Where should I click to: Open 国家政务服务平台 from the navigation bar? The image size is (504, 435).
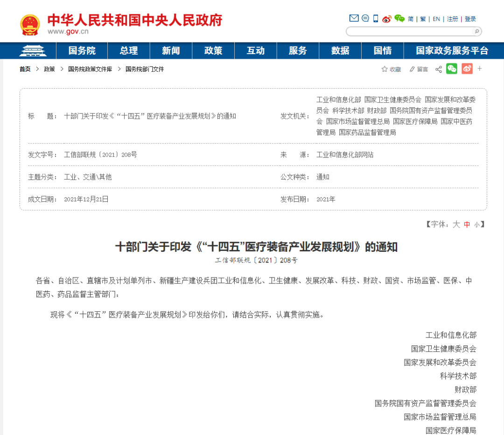pyautogui.click(x=452, y=50)
